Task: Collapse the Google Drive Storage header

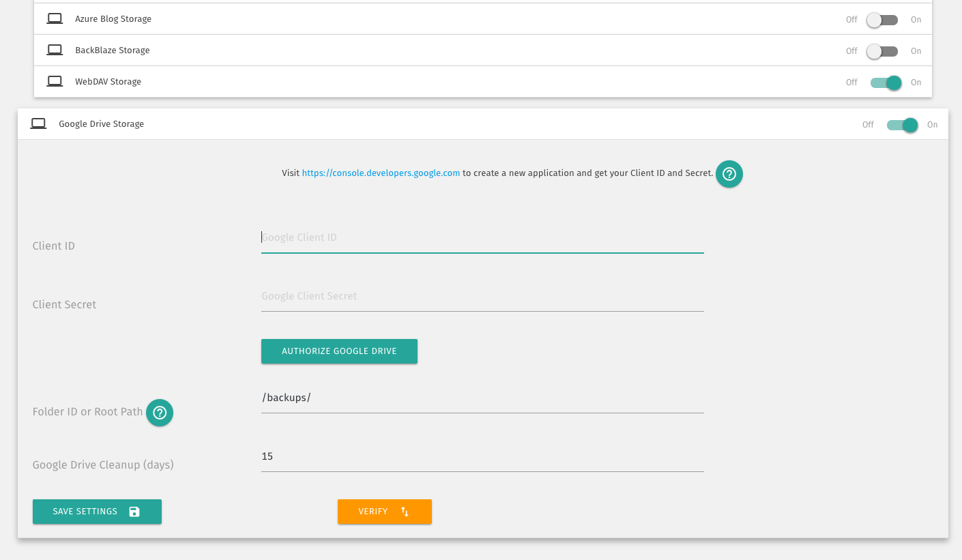Action: point(483,124)
